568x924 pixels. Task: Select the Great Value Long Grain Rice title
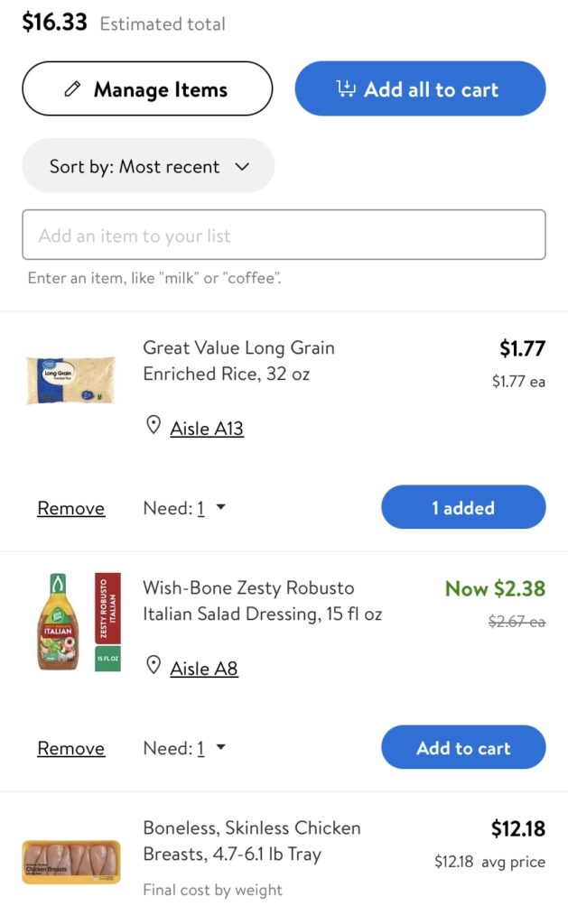[x=238, y=360]
